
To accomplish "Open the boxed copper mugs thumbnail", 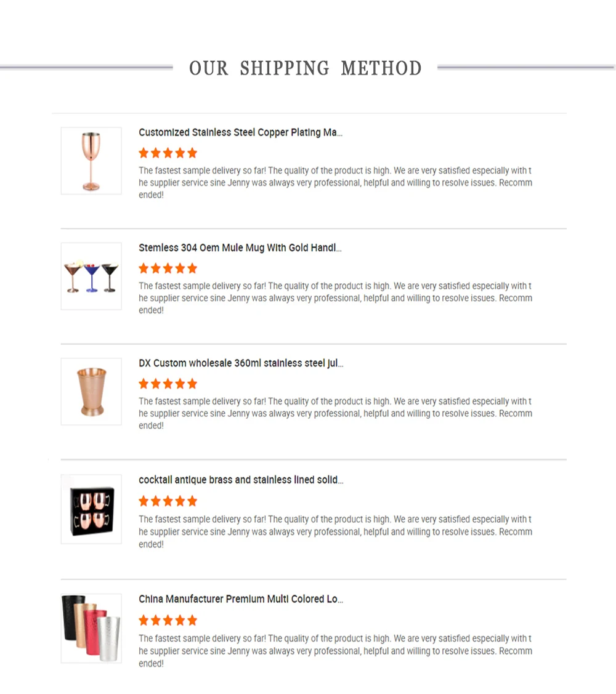I will [x=91, y=509].
